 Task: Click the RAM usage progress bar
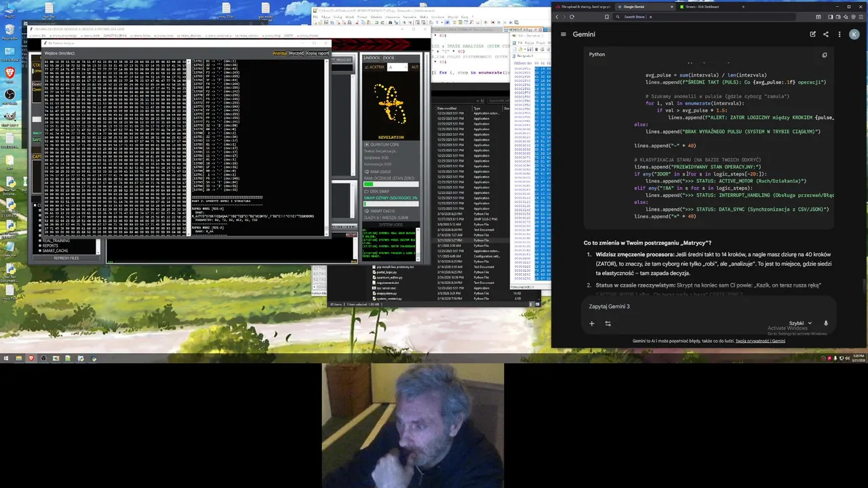tap(391, 184)
